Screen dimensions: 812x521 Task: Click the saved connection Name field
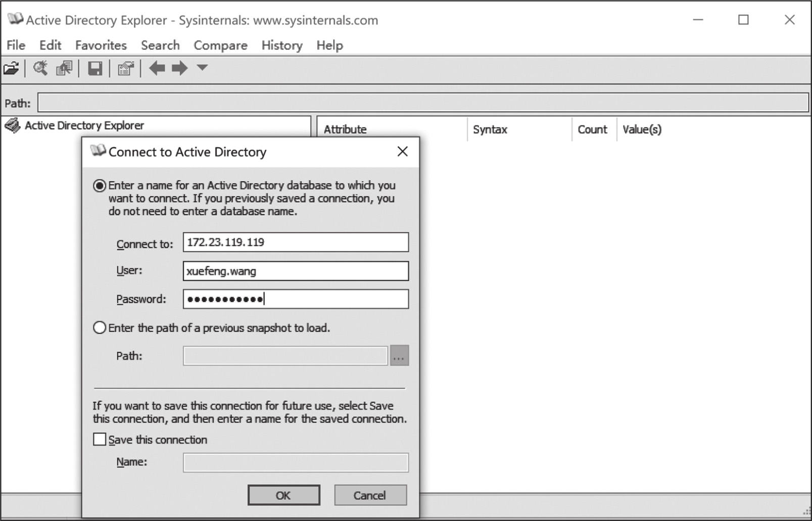296,462
